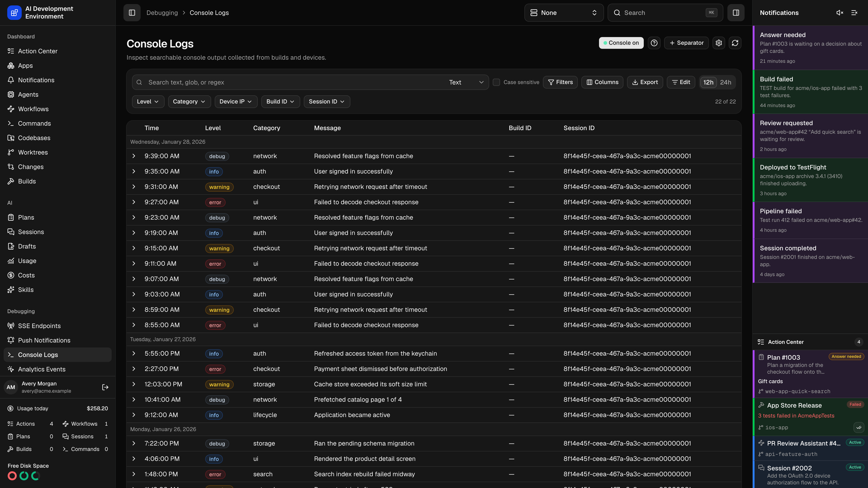
Task: Open Analytics Events in the sidebar
Action: pyautogui.click(x=58, y=369)
